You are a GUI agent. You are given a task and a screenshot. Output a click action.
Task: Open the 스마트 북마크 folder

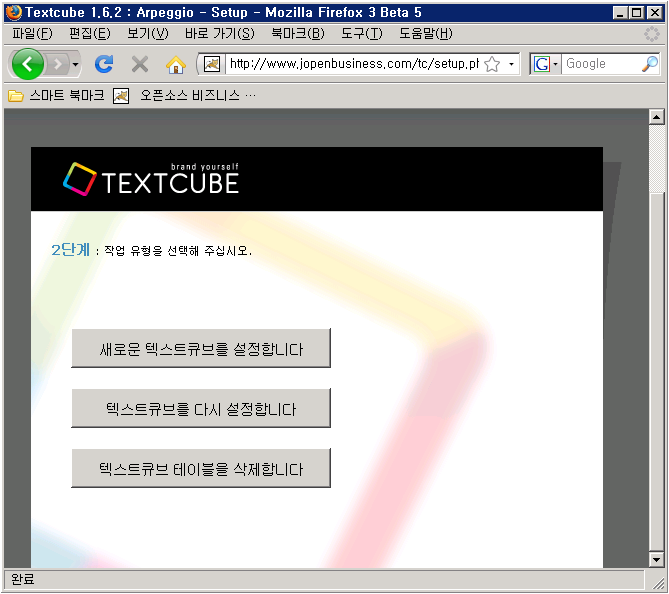(56, 96)
